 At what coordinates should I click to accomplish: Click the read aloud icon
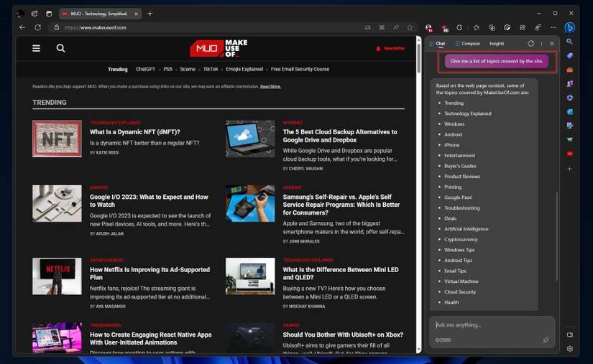(395, 27)
